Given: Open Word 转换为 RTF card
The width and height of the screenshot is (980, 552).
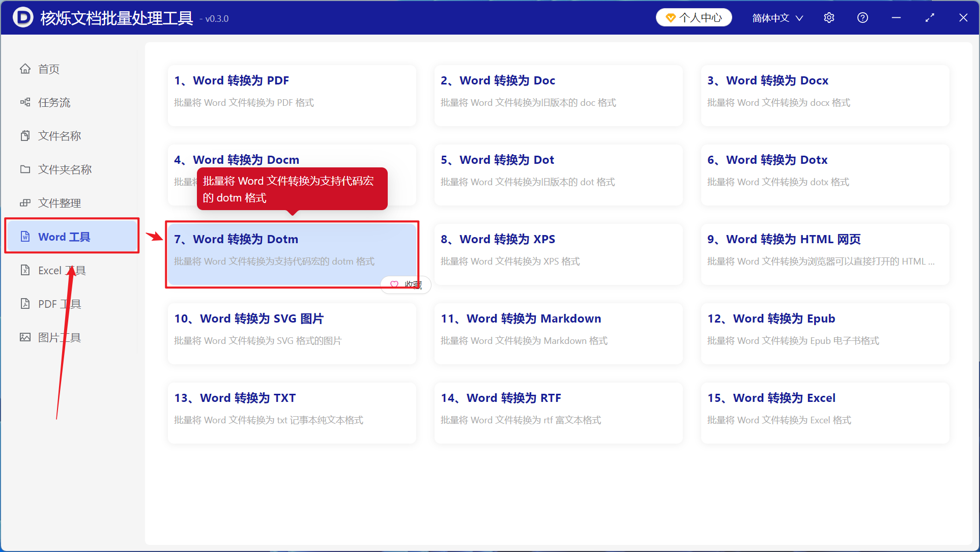Looking at the screenshot, I should [558, 413].
